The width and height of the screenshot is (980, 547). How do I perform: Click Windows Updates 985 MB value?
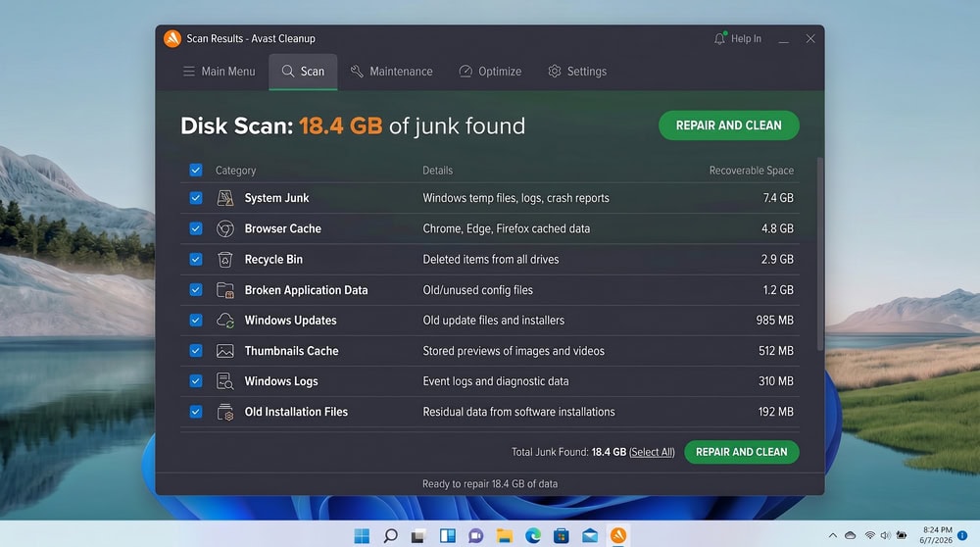tap(774, 321)
